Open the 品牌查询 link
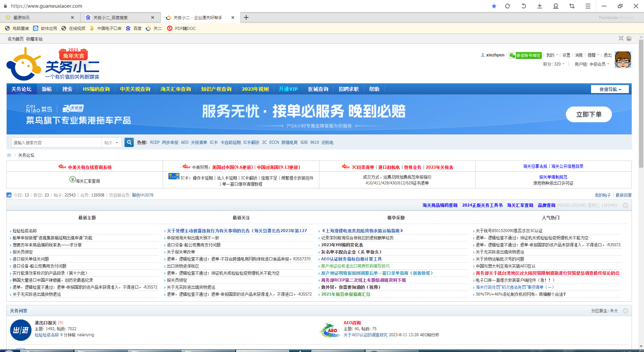 pyautogui.click(x=546, y=205)
